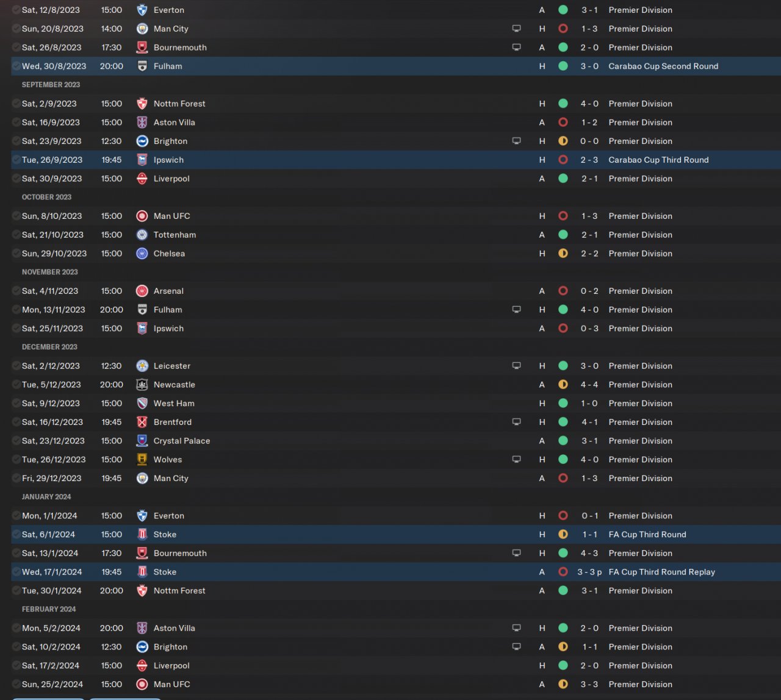Click the checkmark next to Sat, 21/10/2023
Viewport: 781px width, 700px height.
(x=16, y=235)
